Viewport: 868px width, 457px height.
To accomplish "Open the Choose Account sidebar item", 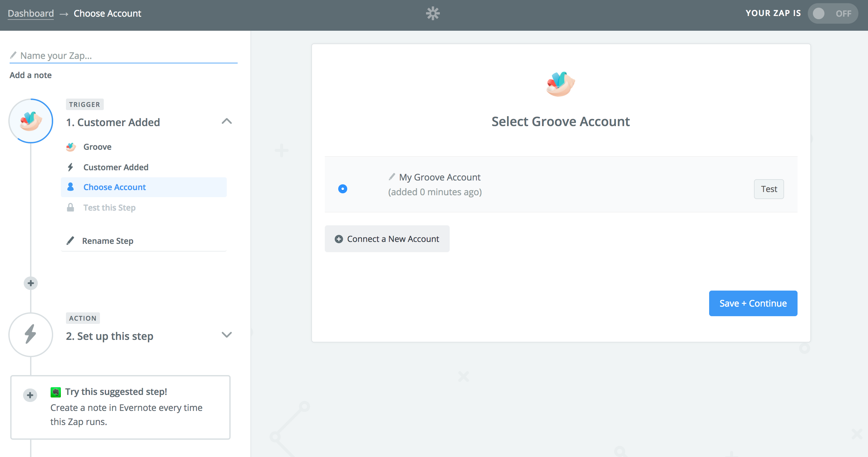I will click(115, 187).
